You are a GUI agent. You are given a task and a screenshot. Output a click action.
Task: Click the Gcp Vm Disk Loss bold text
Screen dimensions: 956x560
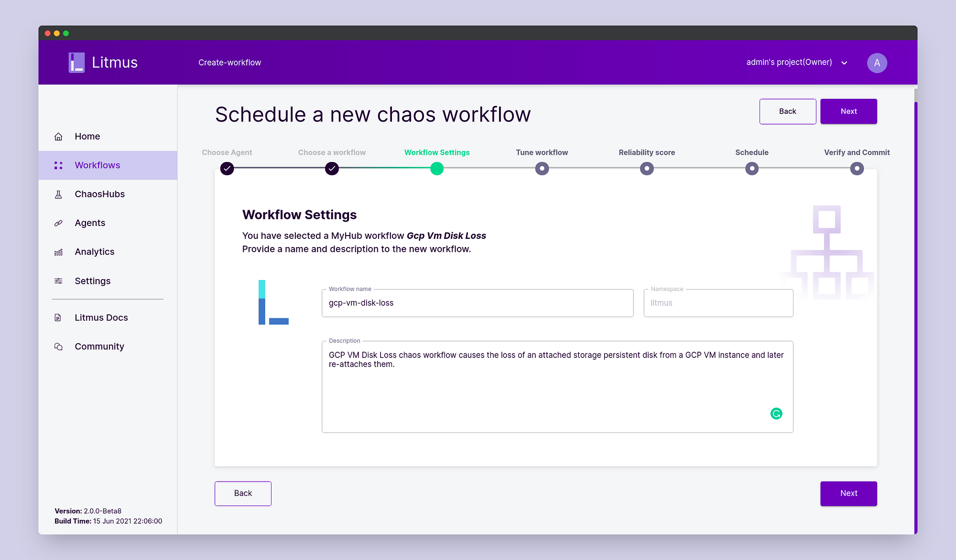(446, 236)
